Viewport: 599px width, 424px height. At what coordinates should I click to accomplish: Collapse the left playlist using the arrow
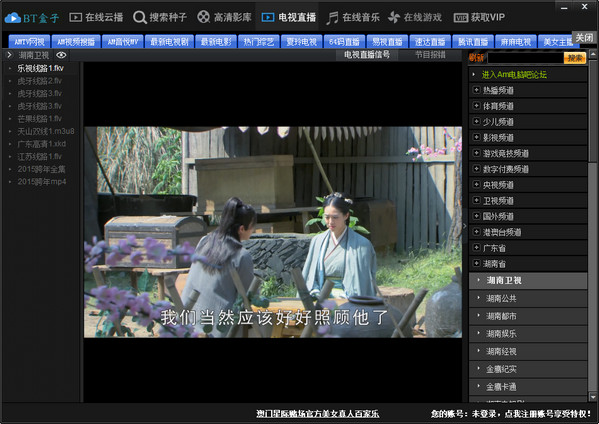pos(10,55)
